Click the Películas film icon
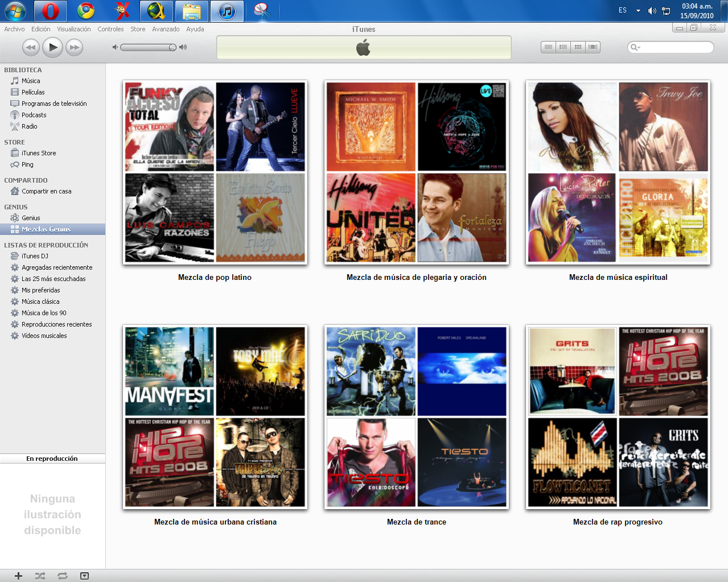 (15, 92)
